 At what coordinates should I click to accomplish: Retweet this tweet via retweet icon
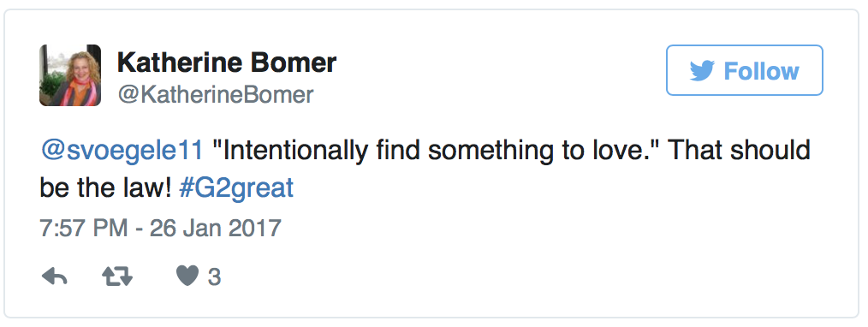click(x=117, y=276)
